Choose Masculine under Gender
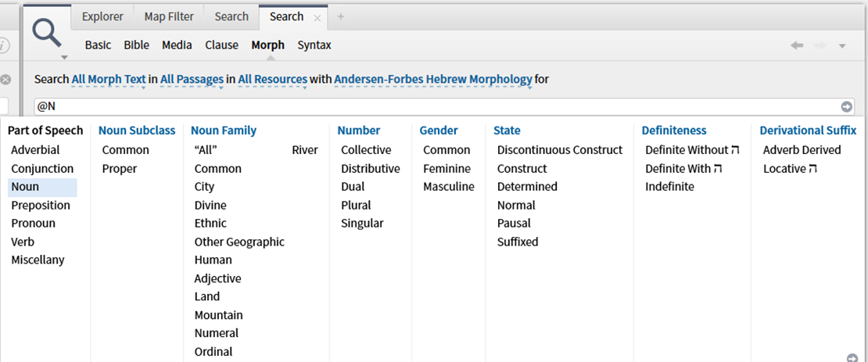868x362 pixels. click(449, 187)
